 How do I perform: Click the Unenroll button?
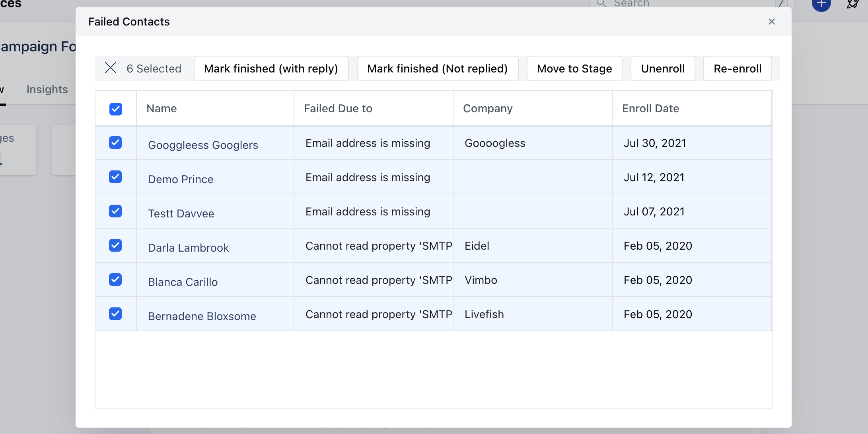coord(663,68)
